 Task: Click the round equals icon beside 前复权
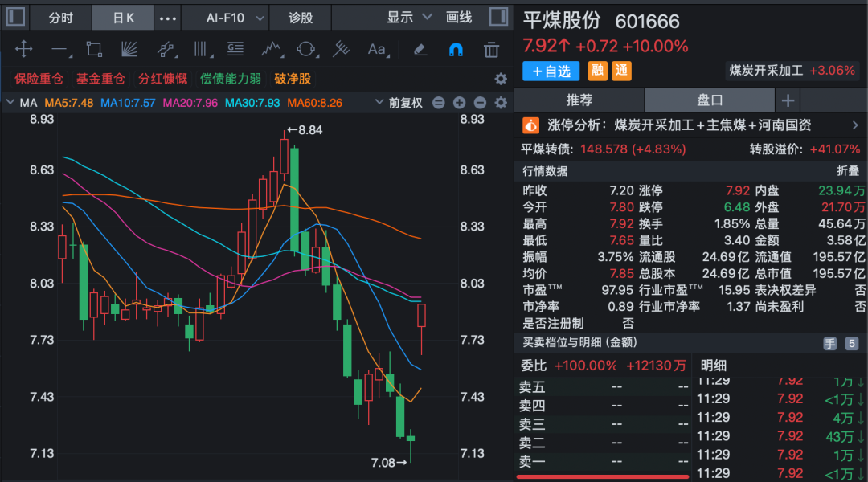point(439,102)
